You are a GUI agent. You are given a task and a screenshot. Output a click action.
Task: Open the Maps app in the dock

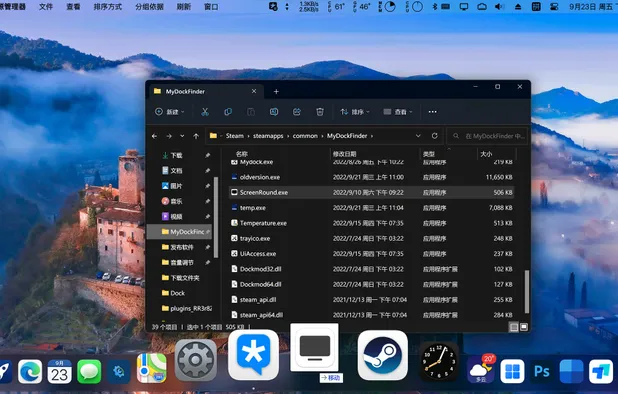152,368
